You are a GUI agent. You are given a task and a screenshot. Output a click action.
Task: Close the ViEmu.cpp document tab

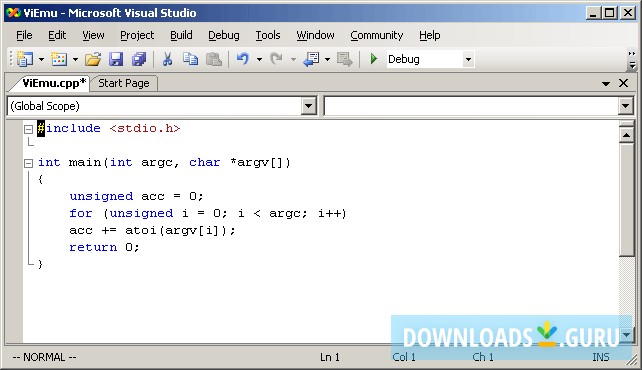pos(623,83)
